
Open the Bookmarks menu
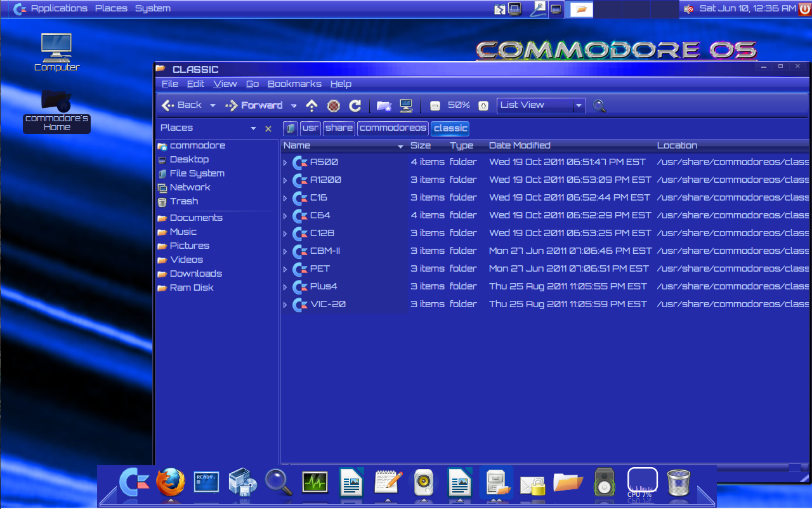[294, 84]
